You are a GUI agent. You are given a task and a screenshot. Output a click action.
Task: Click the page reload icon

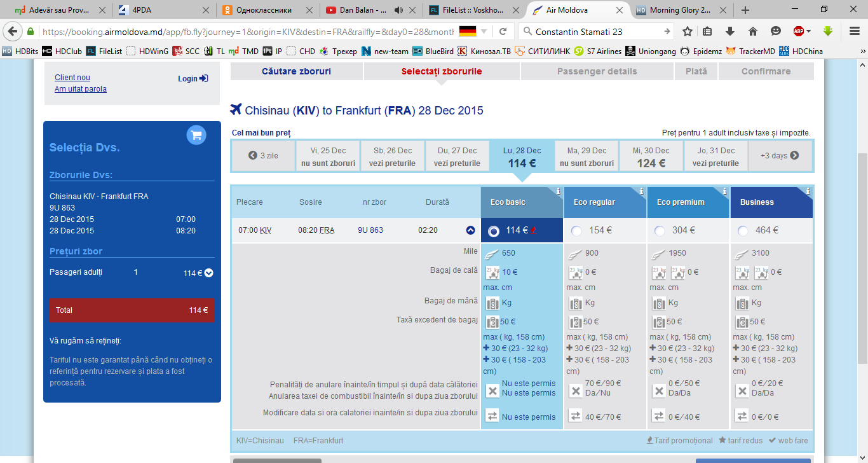coord(503,32)
